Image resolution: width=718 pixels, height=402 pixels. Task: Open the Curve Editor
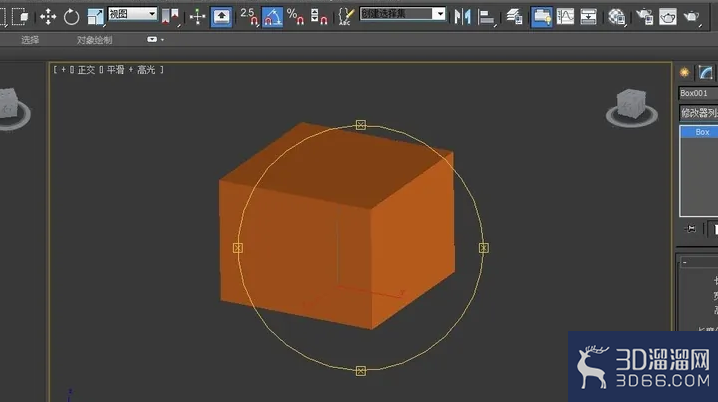click(565, 17)
